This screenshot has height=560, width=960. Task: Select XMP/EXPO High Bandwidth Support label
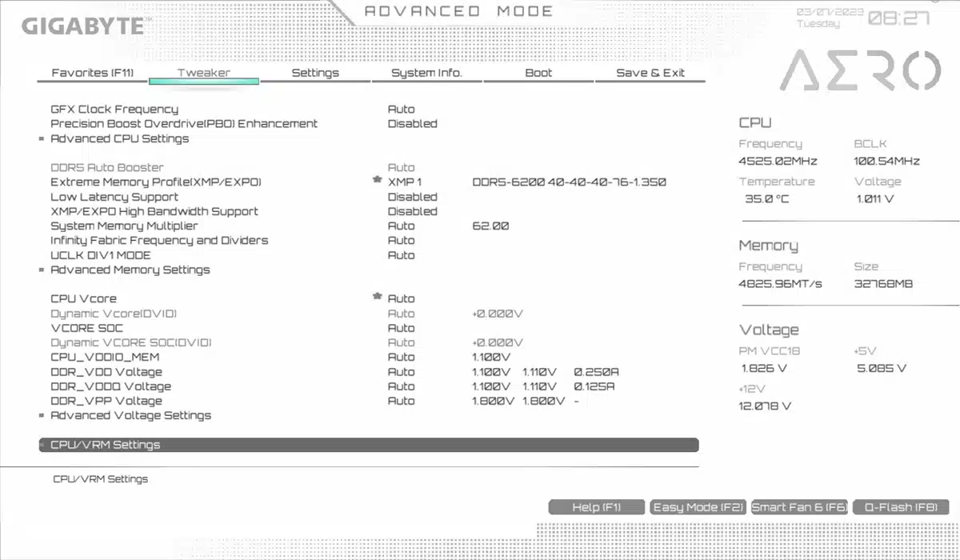point(154,211)
